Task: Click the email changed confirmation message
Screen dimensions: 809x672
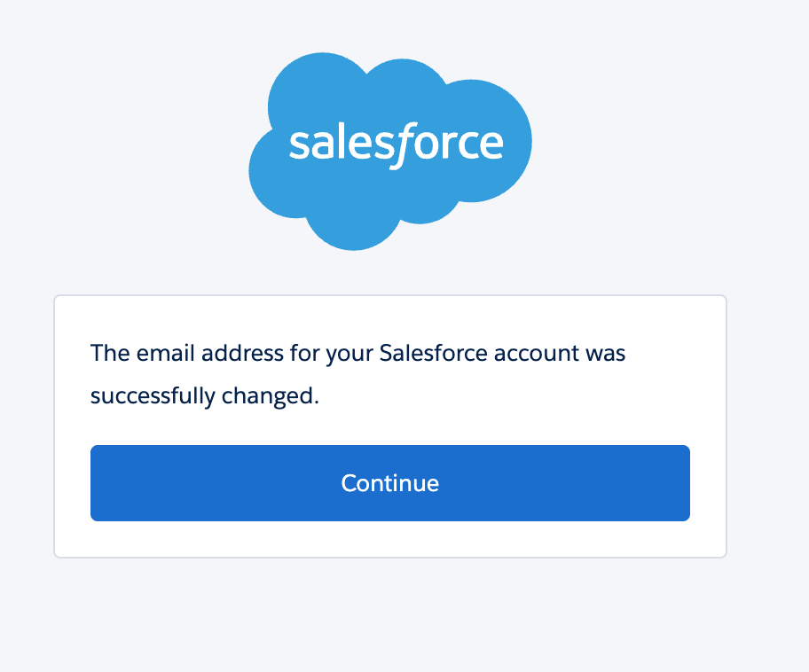Action: click(x=357, y=374)
